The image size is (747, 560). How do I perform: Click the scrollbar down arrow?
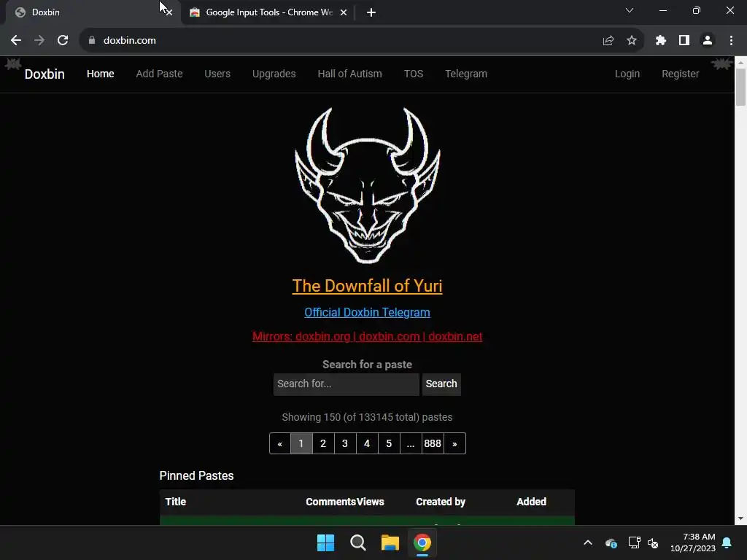(x=740, y=518)
